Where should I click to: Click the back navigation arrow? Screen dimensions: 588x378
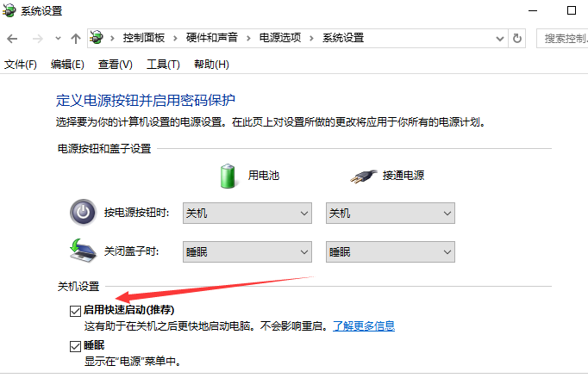(12, 38)
